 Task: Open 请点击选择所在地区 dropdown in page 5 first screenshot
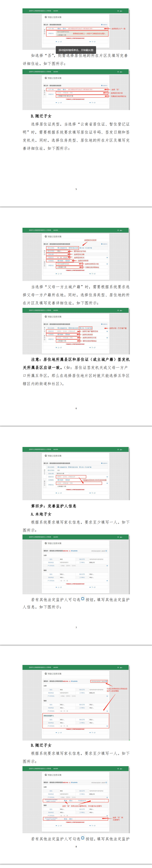(82, 32)
